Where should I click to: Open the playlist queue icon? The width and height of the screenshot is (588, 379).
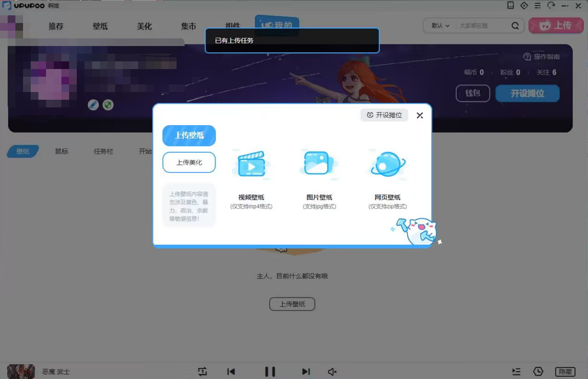[x=516, y=371]
